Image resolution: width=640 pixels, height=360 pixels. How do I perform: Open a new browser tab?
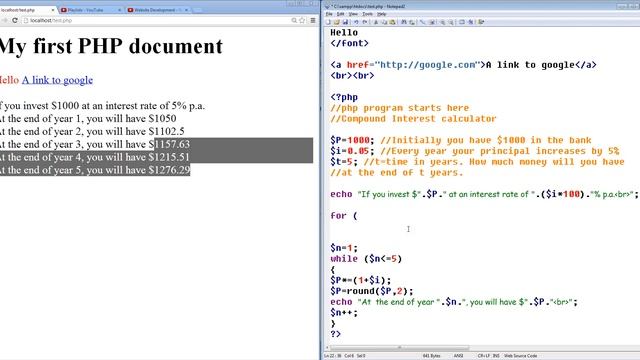click(197, 10)
